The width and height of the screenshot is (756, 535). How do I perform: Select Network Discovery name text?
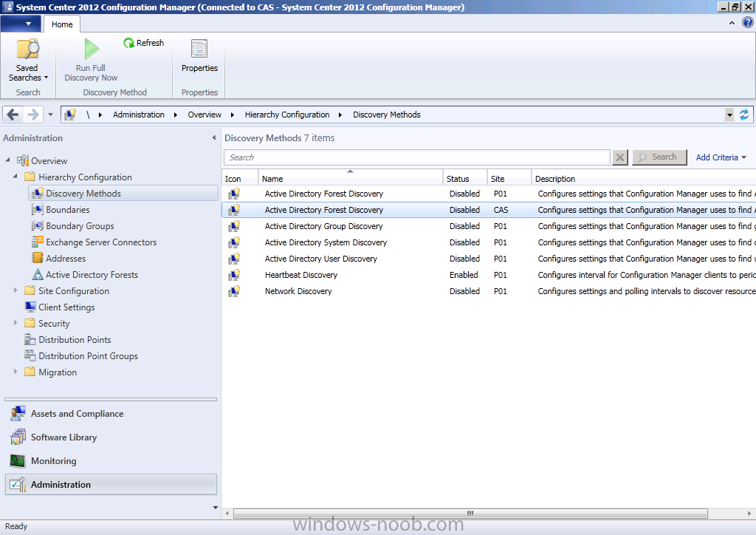pos(298,291)
